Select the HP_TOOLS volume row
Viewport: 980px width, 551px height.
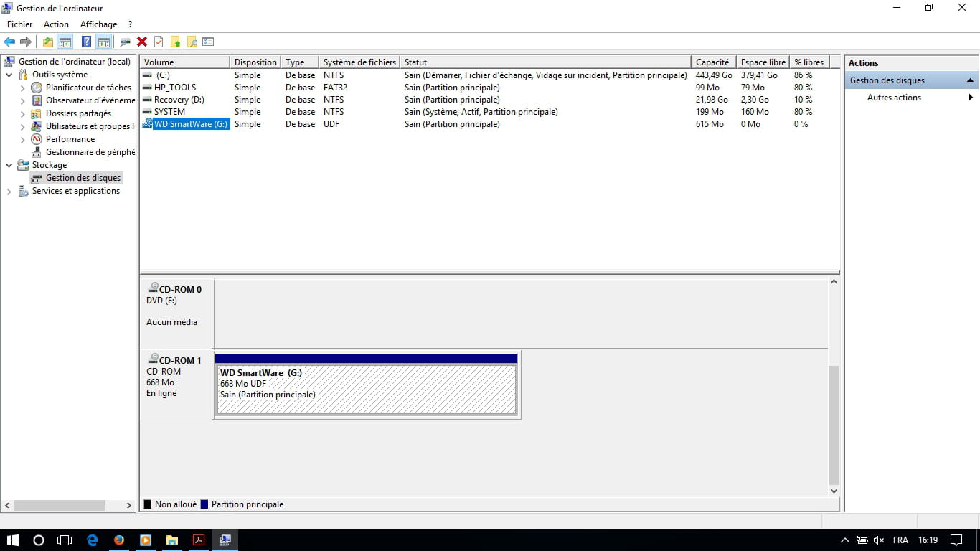[489, 88]
